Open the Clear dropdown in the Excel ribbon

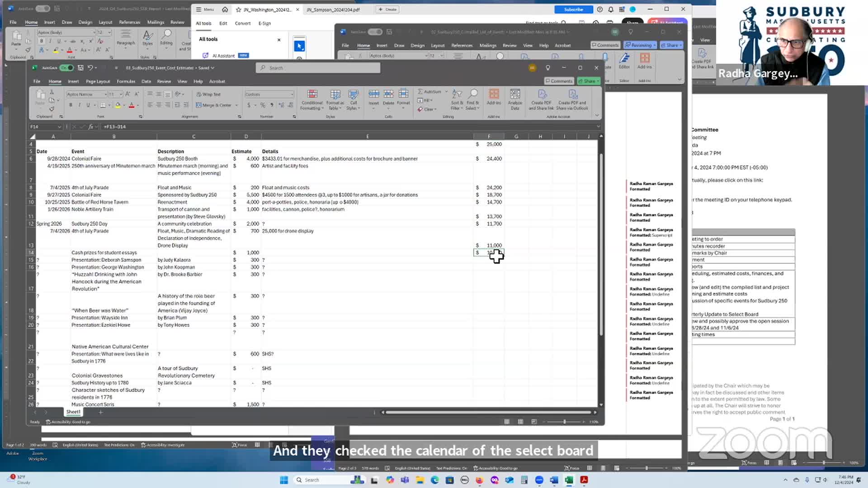click(427, 109)
